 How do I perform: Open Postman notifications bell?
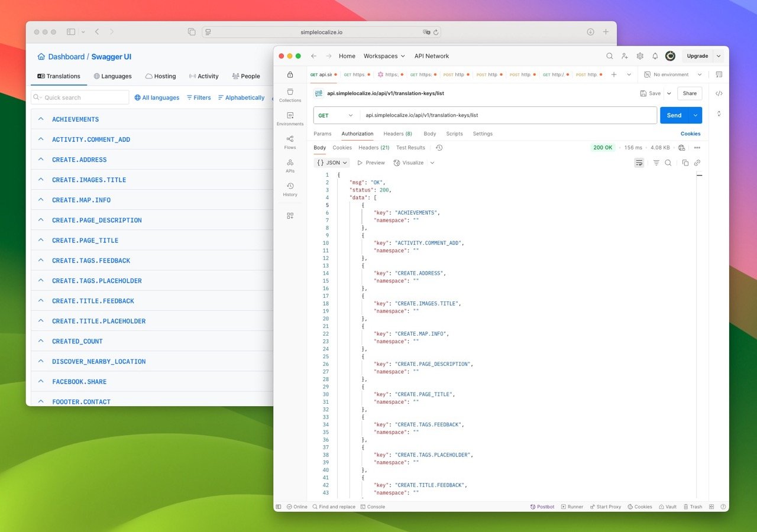pos(655,56)
